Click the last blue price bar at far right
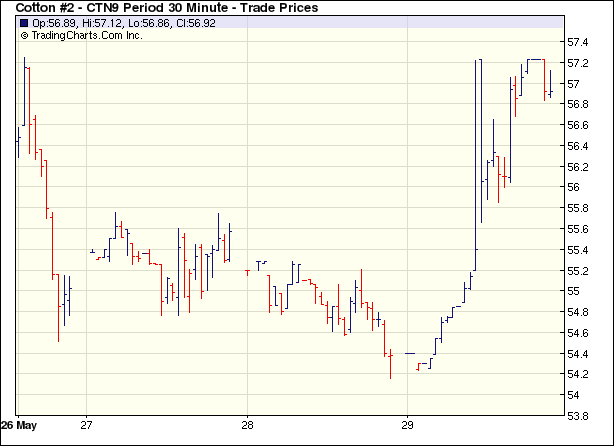This screenshot has width=614, height=446. pyautogui.click(x=550, y=85)
